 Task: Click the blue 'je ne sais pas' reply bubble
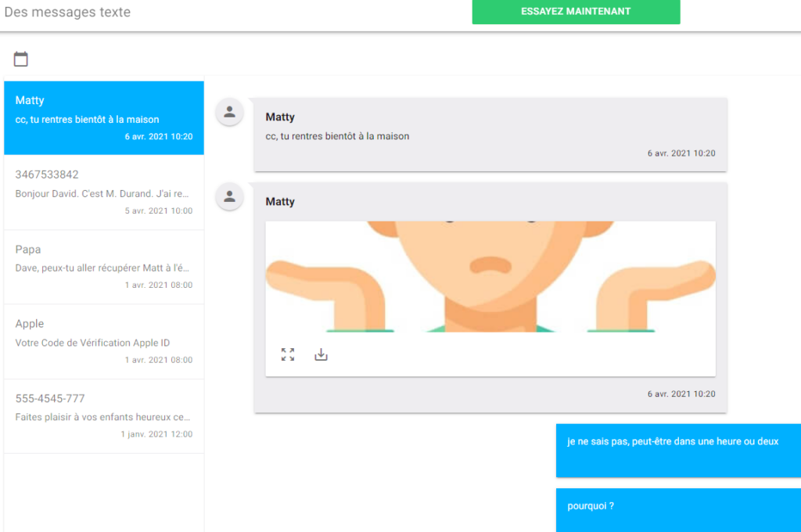(x=678, y=450)
